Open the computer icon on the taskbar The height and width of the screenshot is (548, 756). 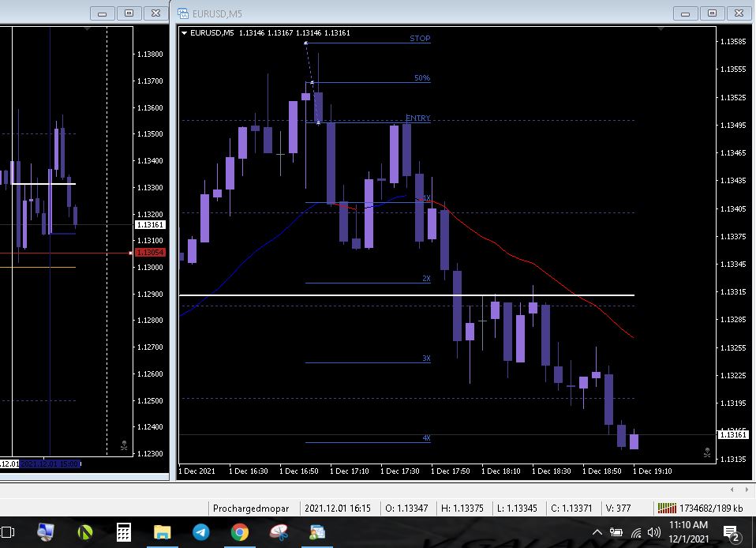pyautogui.click(x=45, y=532)
